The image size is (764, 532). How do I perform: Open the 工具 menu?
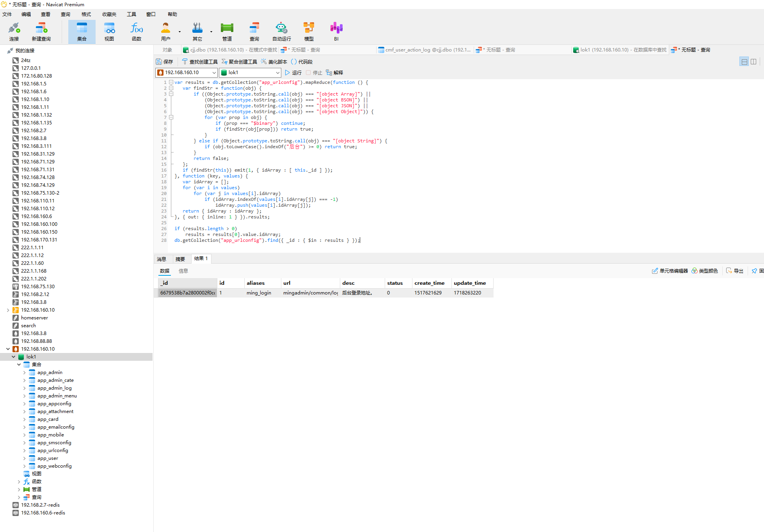click(131, 14)
